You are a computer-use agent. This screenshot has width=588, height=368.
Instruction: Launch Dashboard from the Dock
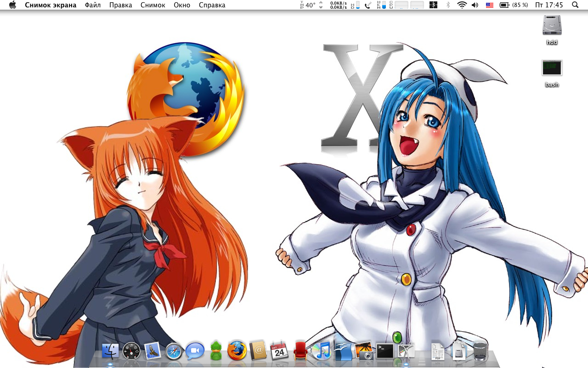(131, 351)
